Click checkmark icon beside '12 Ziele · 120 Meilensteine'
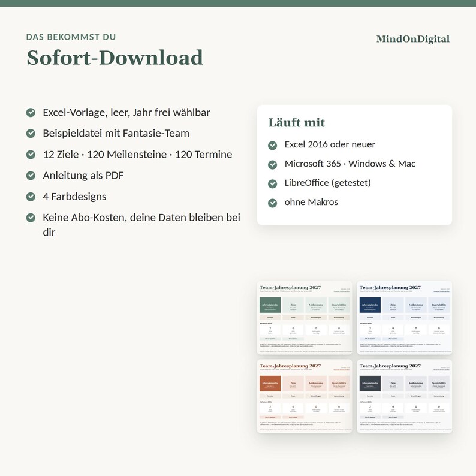The image size is (476, 476). pyautogui.click(x=31, y=155)
